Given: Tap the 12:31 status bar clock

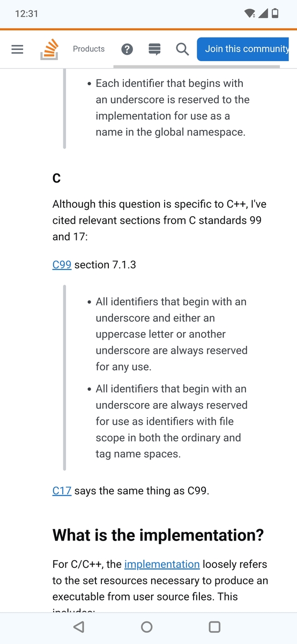Looking at the screenshot, I should point(27,14).
